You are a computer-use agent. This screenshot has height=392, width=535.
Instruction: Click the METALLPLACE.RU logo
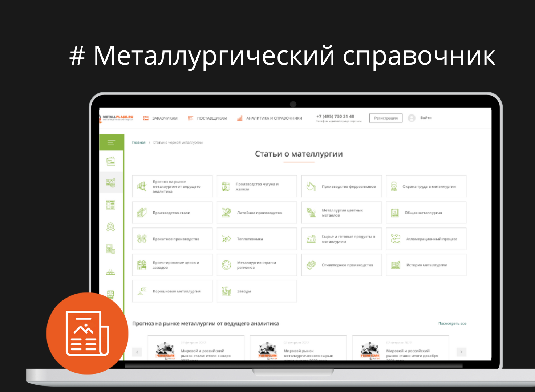[x=116, y=118]
